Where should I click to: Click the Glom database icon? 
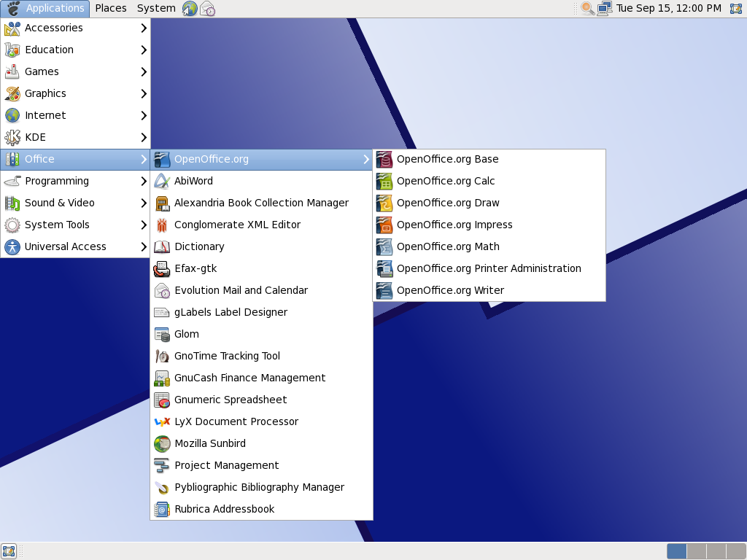click(162, 335)
